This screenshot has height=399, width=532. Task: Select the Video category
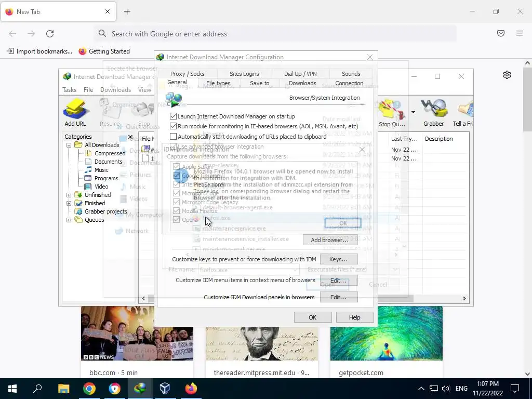(x=101, y=187)
